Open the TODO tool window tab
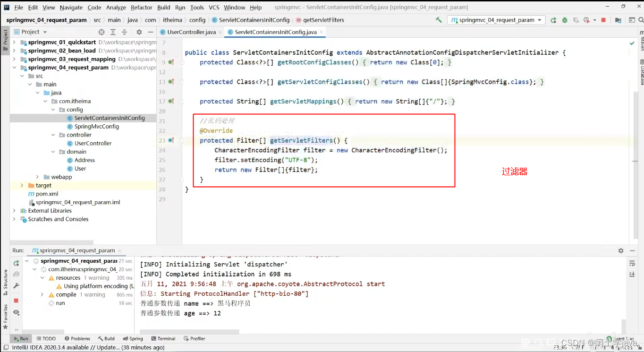Image resolution: width=644 pixels, height=352 pixels. 46,338
